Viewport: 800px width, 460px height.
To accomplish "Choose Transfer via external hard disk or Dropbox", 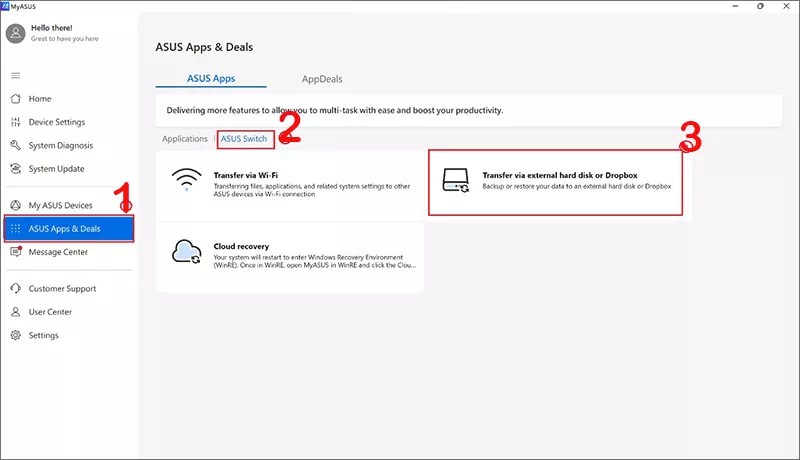I will (x=560, y=175).
